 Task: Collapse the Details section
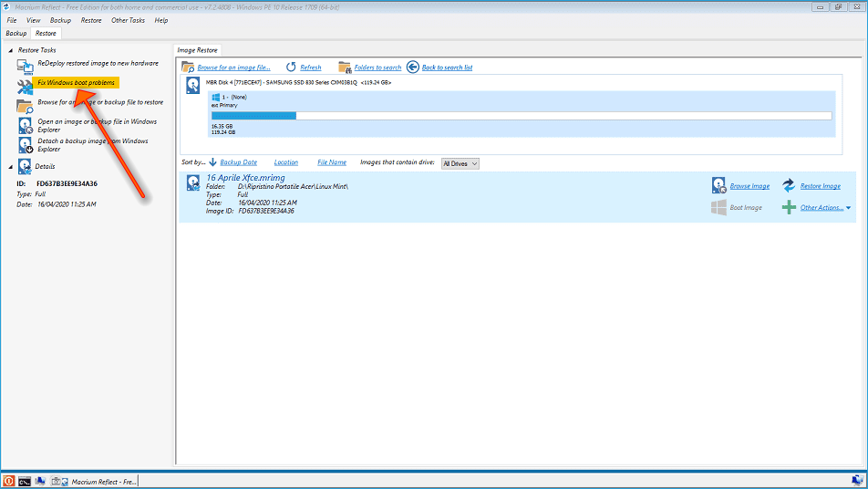click(11, 167)
